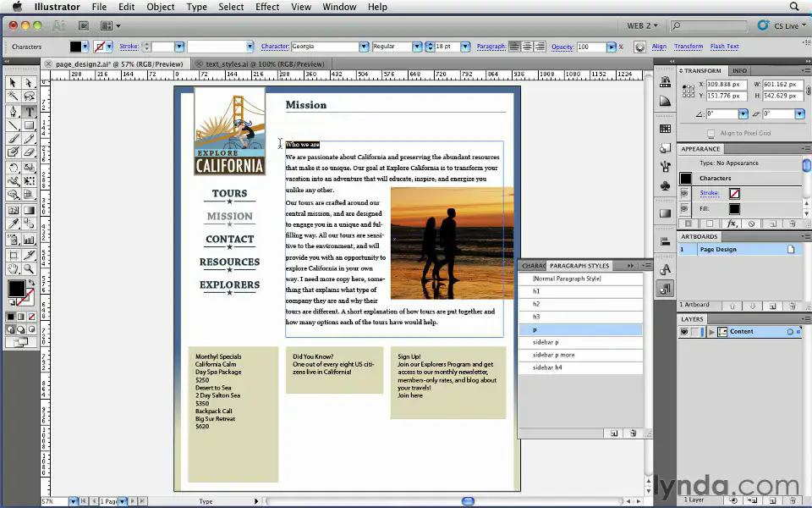Image resolution: width=812 pixels, height=508 pixels.
Task: Click the Transform link in control bar
Action: tap(689, 46)
